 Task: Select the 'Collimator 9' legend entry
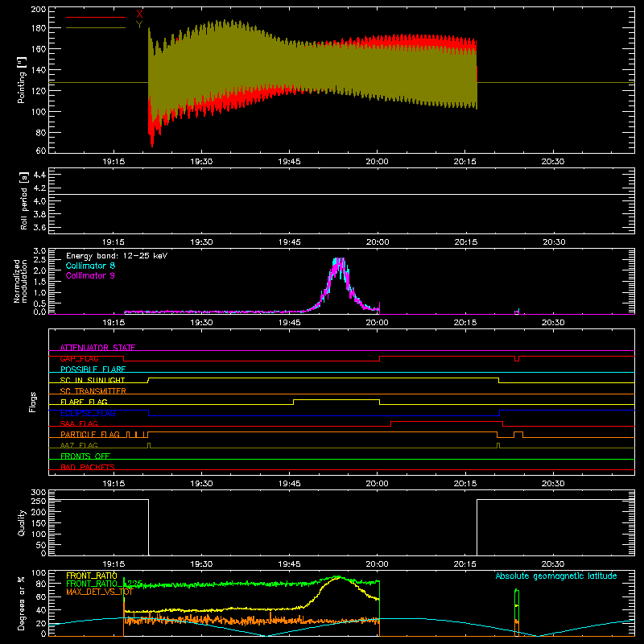pyautogui.click(x=90, y=275)
